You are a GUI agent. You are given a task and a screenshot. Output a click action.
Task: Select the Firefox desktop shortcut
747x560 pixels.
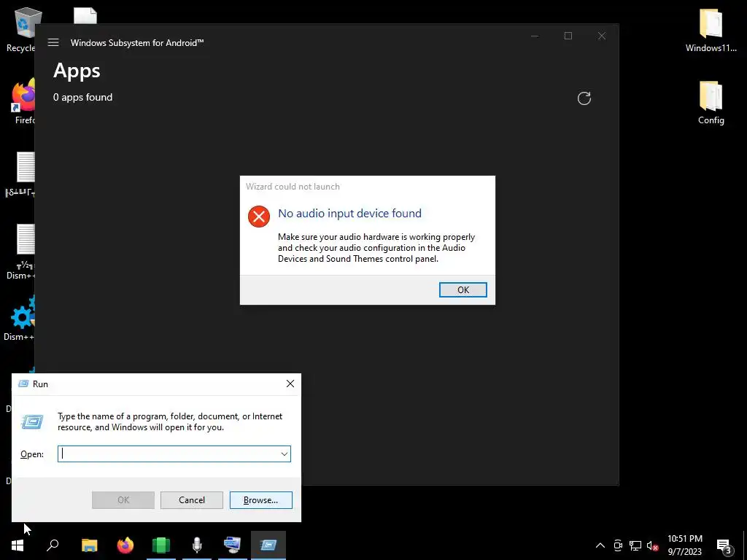[23, 102]
